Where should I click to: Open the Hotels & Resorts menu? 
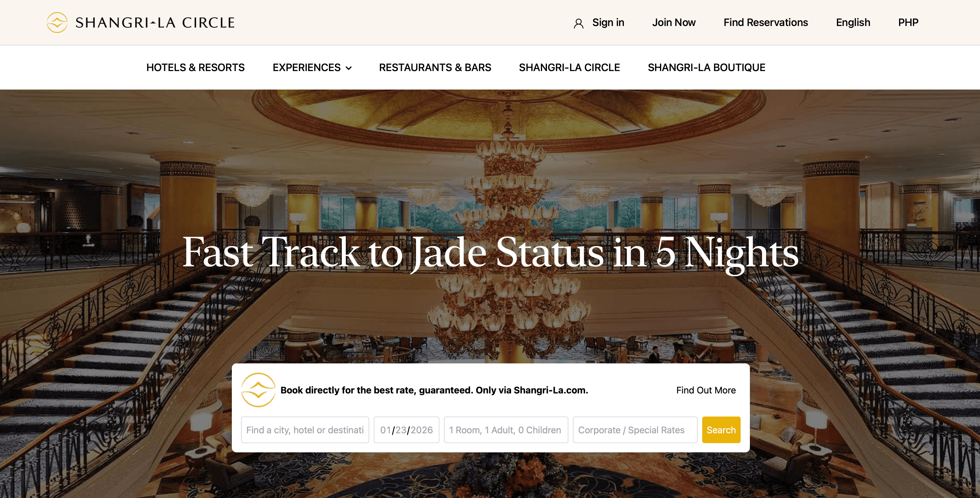195,67
